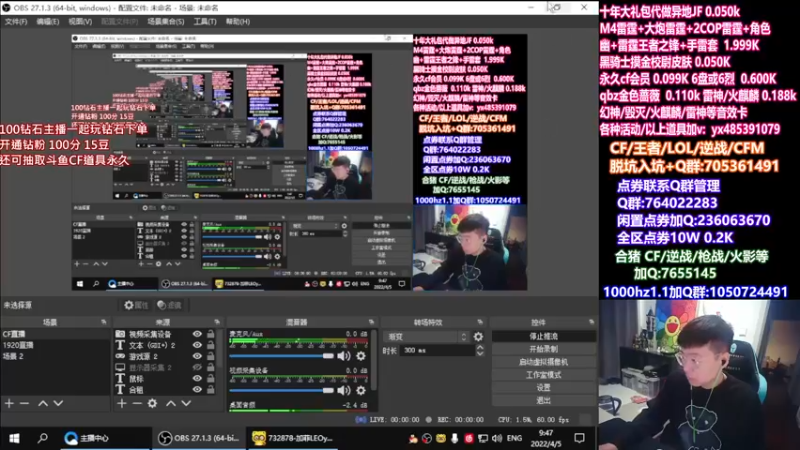Move the selected scene up in the list
The width and height of the screenshot is (800, 450).
click(x=43, y=403)
